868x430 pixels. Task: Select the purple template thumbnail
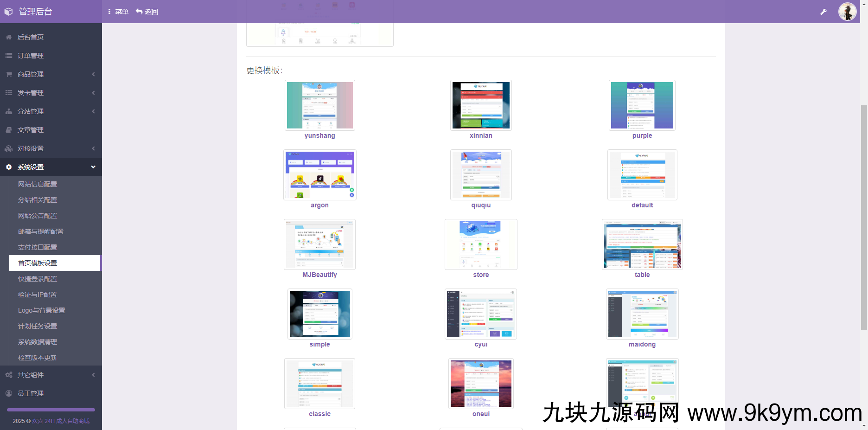pyautogui.click(x=642, y=105)
